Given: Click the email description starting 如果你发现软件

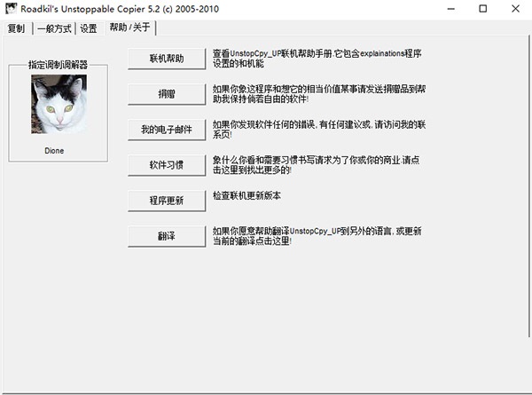Looking at the screenshot, I should click(319, 130).
